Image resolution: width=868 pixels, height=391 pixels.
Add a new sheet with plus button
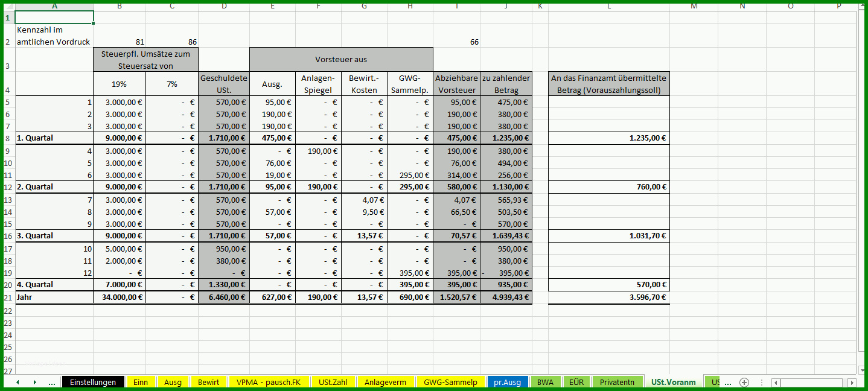(x=744, y=382)
